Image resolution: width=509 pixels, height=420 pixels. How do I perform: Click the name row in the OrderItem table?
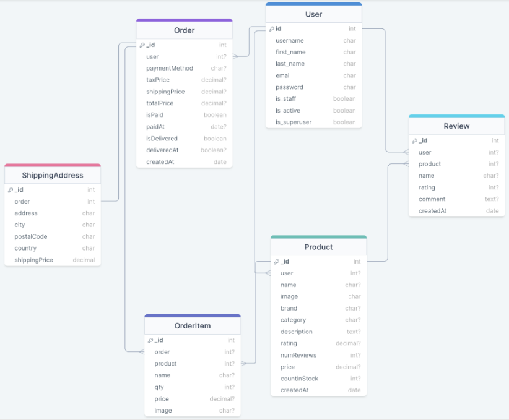193,375
